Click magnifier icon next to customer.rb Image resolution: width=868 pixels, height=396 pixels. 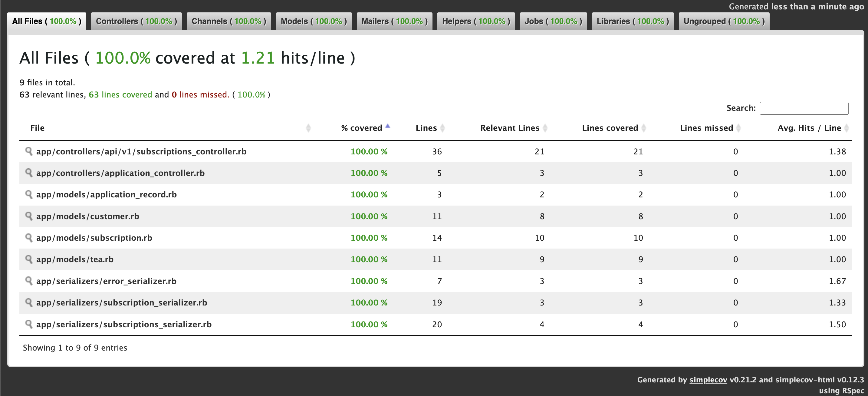[x=29, y=216]
